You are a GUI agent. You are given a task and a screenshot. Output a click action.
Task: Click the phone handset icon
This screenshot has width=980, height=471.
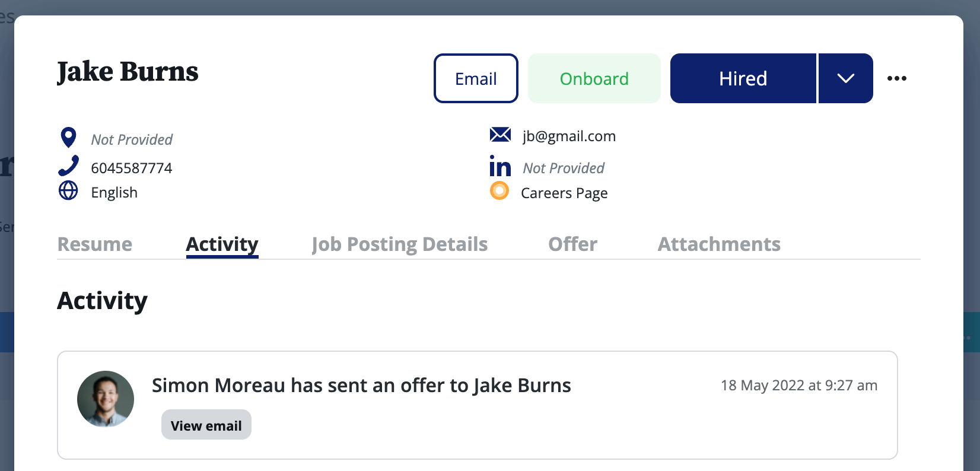click(x=69, y=166)
